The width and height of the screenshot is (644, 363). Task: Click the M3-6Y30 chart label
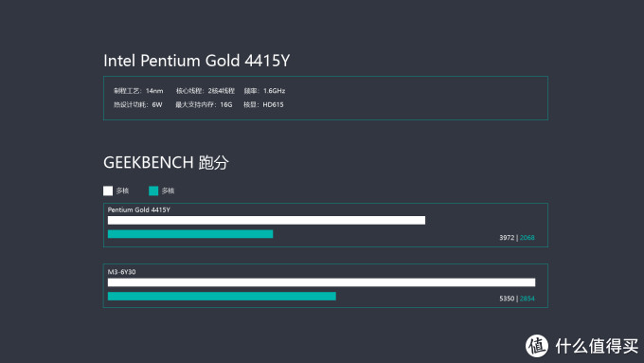pos(121,272)
